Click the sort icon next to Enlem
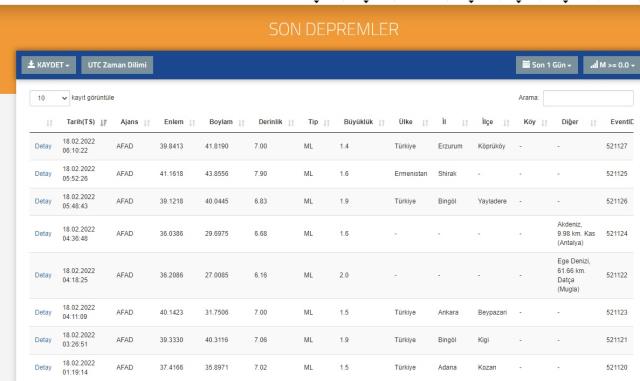640x381 pixels. [192, 123]
